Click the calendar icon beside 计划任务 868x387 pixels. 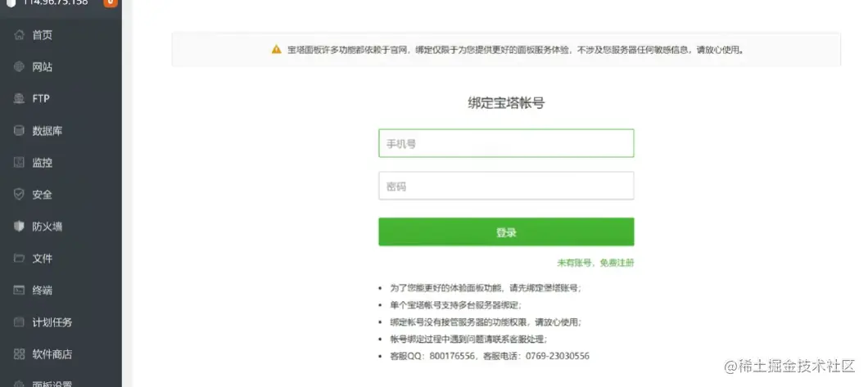(x=20, y=322)
